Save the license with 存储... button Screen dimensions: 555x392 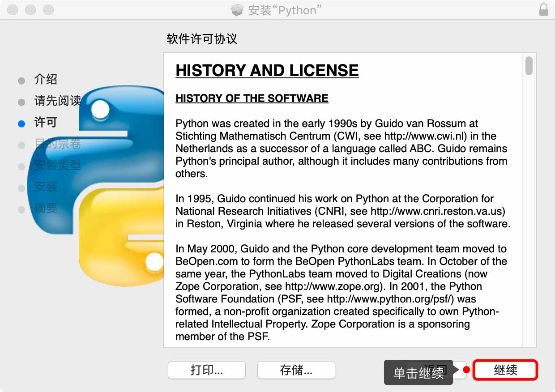pos(296,370)
